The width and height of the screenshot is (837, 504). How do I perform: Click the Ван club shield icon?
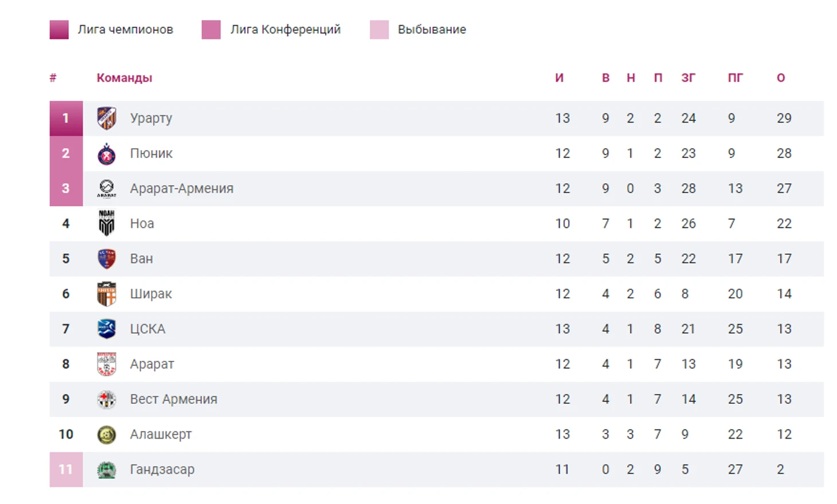pyautogui.click(x=107, y=259)
